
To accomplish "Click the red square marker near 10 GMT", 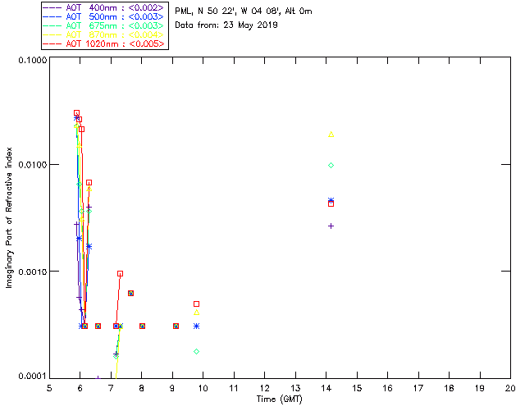I will tap(197, 304).
